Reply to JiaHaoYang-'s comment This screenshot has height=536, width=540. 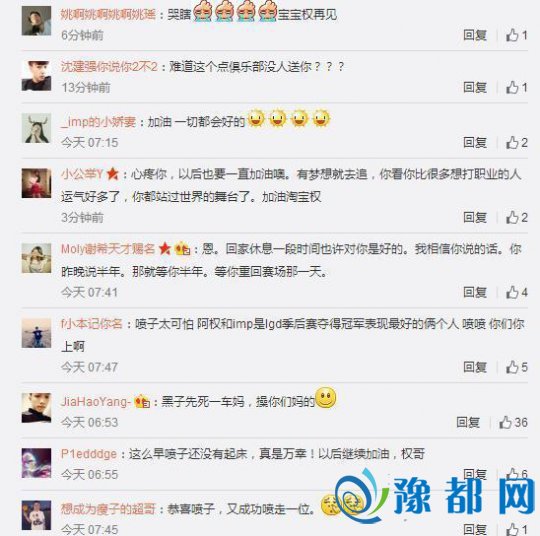click(x=468, y=422)
